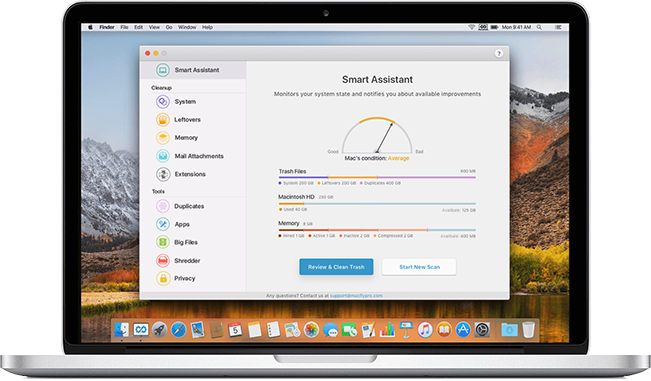Open iBooks from the Dock

click(444, 330)
